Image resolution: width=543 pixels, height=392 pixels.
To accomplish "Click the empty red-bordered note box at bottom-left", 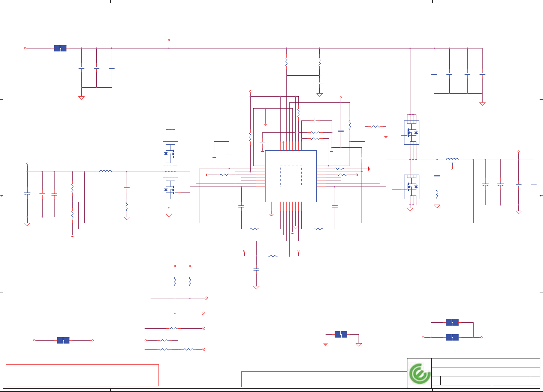I will [x=82, y=375].
